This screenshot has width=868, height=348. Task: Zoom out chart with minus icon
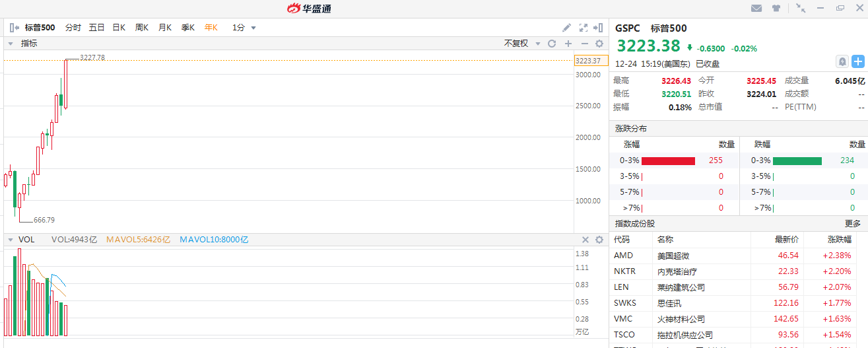click(584, 44)
